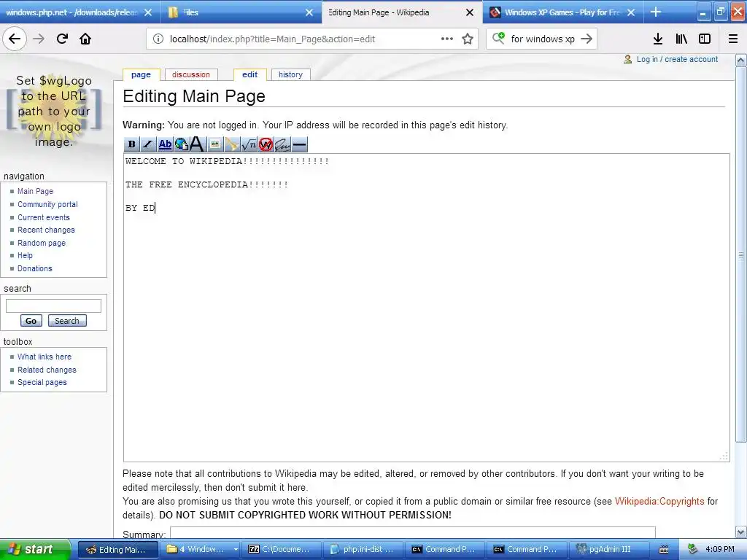Open What links here in toolbox
747x560 pixels.
click(44, 357)
